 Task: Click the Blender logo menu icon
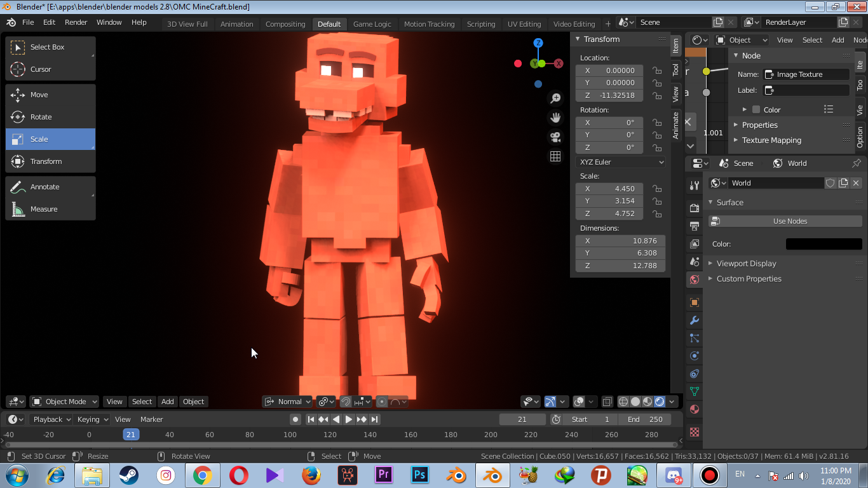tap(11, 22)
